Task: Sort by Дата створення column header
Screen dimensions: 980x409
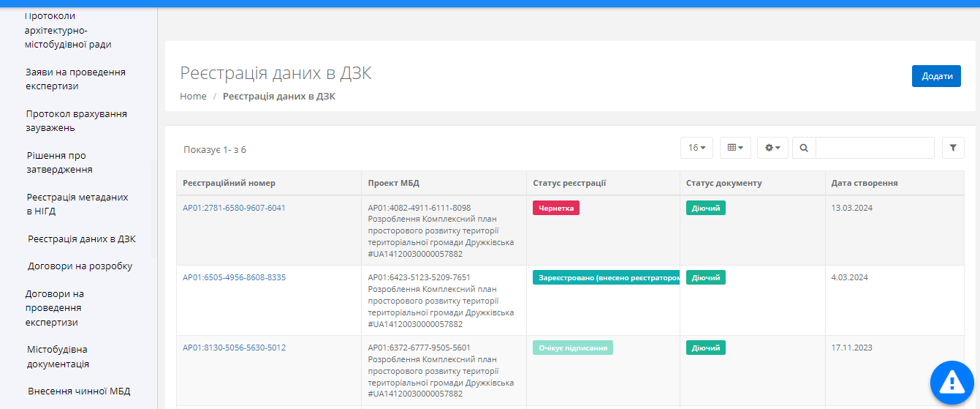Action: pyautogui.click(x=864, y=183)
